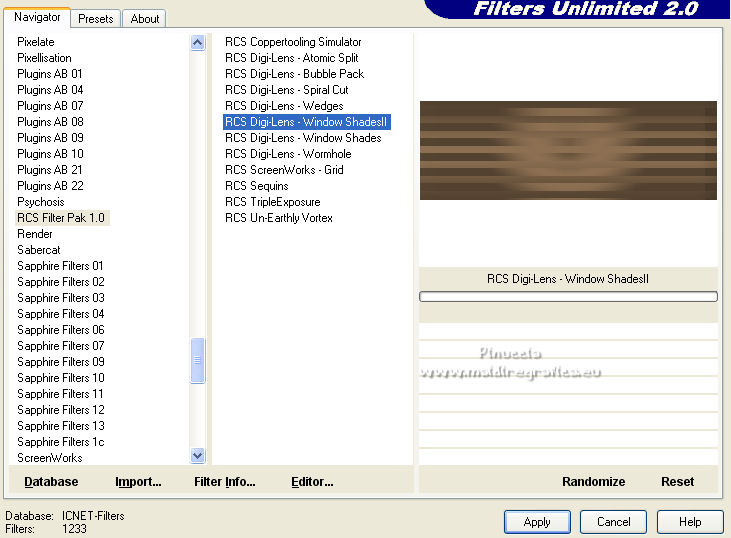Screen dimensions: 731x538
Task: Click the category list scroll down arrow
Action: 198,455
